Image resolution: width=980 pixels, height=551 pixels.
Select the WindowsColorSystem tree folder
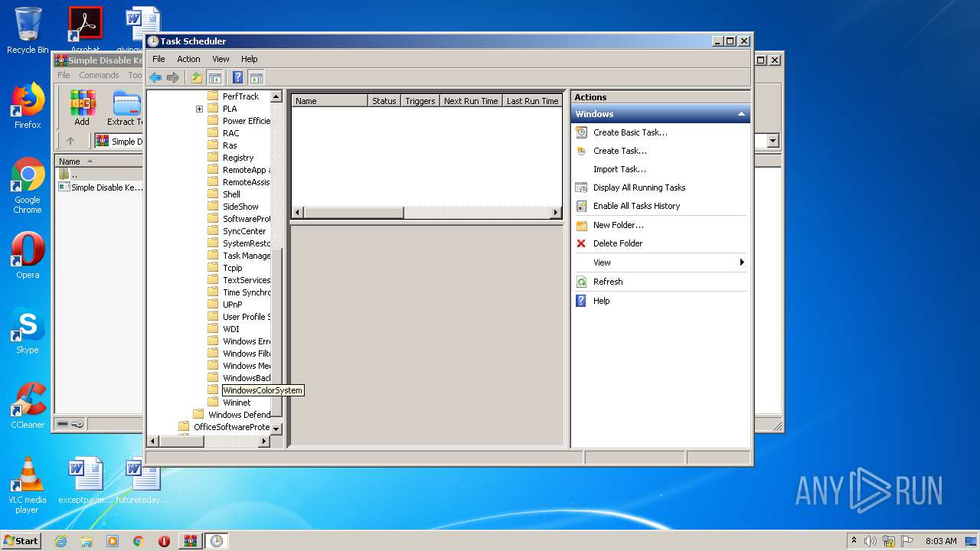[262, 390]
